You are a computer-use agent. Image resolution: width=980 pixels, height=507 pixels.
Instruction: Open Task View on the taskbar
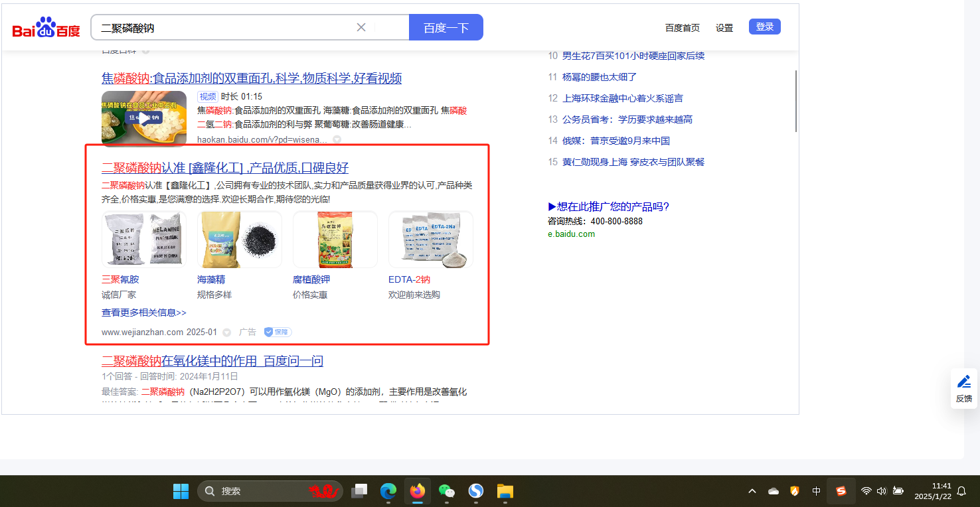point(359,491)
